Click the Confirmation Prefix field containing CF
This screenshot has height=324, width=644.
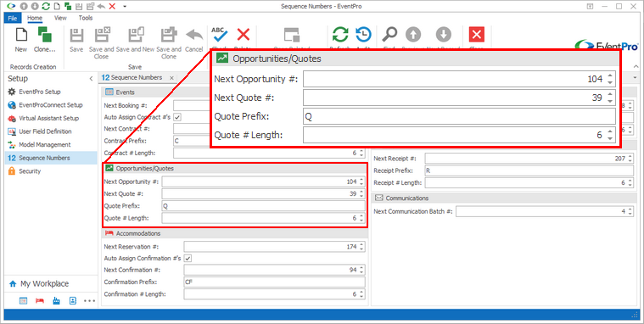click(274, 282)
